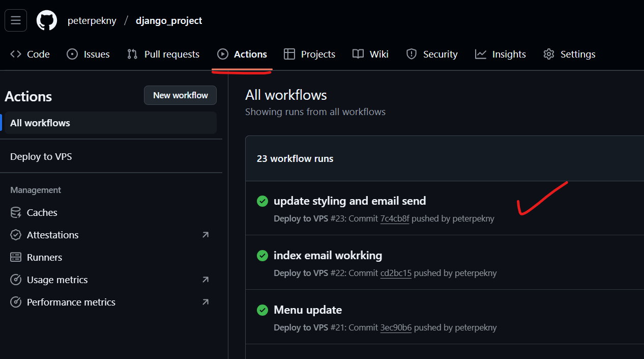Open the 'index email wokrking' workflow run
Image resolution: width=644 pixels, height=359 pixels.
point(328,256)
